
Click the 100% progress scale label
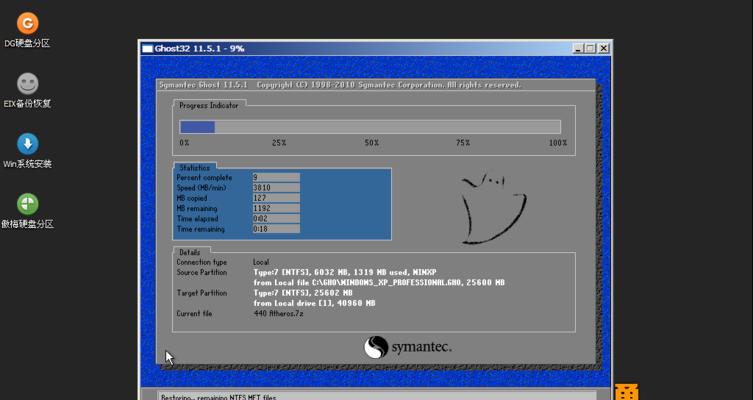(x=558, y=143)
